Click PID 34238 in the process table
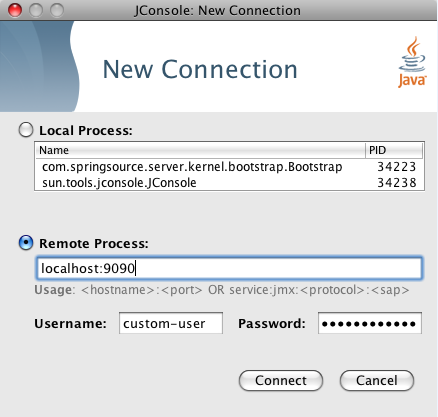Screen dimensions: 438x417 pos(397,183)
